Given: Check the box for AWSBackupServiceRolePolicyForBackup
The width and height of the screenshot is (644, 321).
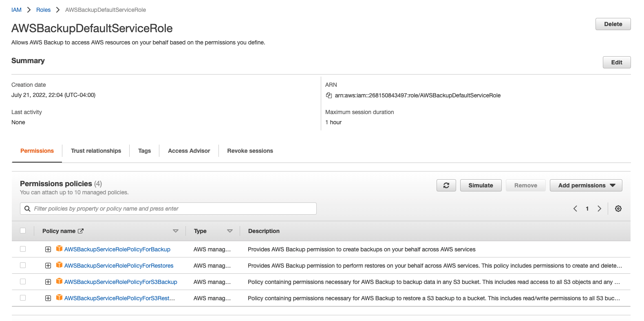Looking at the screenshot, I should (23, 249).
